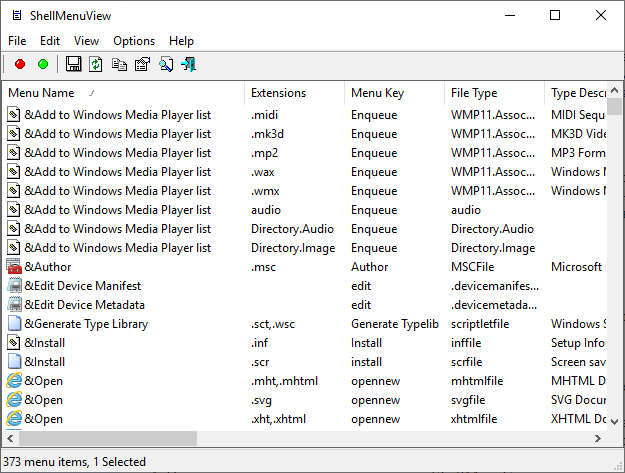Click the '.devicemetada...' file type cell
The height and width of the screenshot is (473, 625).
(x=494, y=305)
